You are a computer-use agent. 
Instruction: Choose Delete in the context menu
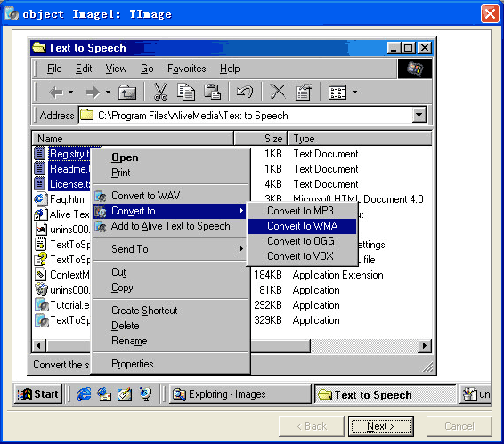click(171, 326)
